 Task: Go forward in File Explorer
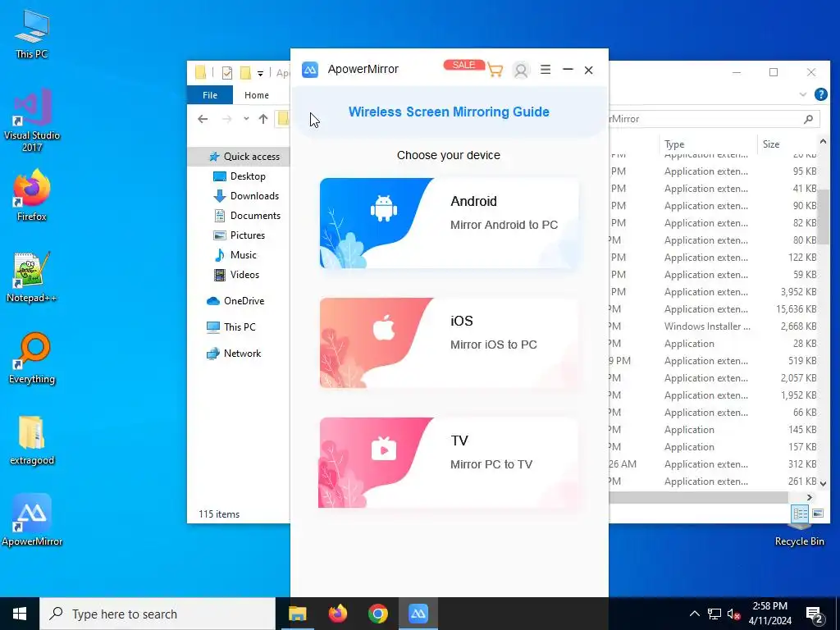click(227, 119)
